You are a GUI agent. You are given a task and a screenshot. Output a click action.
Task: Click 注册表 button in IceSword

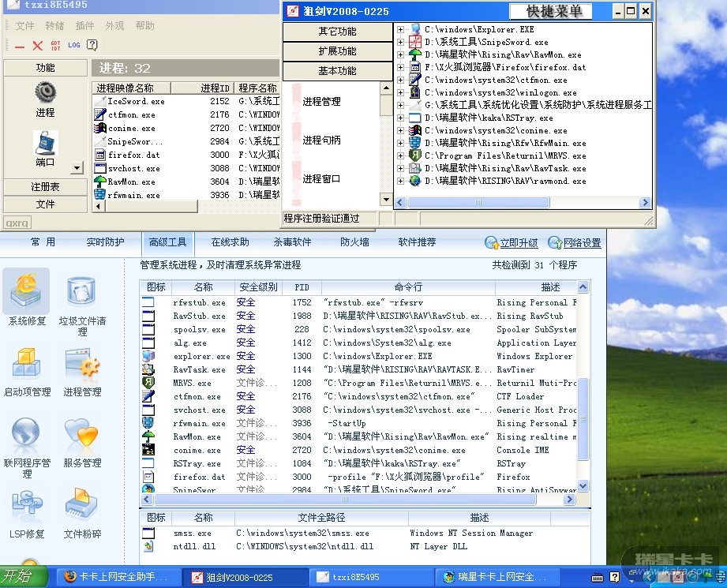click(46, 187)
